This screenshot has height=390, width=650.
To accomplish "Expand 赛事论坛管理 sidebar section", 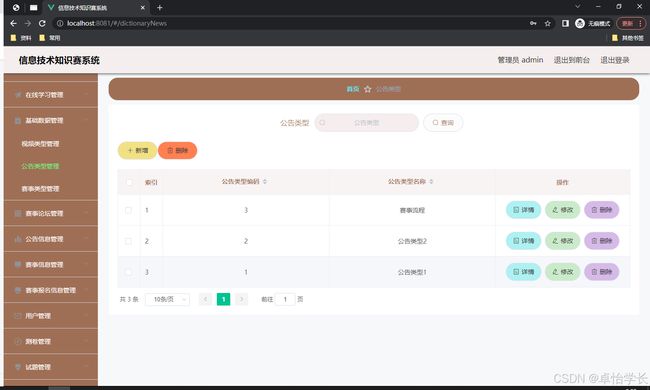I will click(51, 213).
